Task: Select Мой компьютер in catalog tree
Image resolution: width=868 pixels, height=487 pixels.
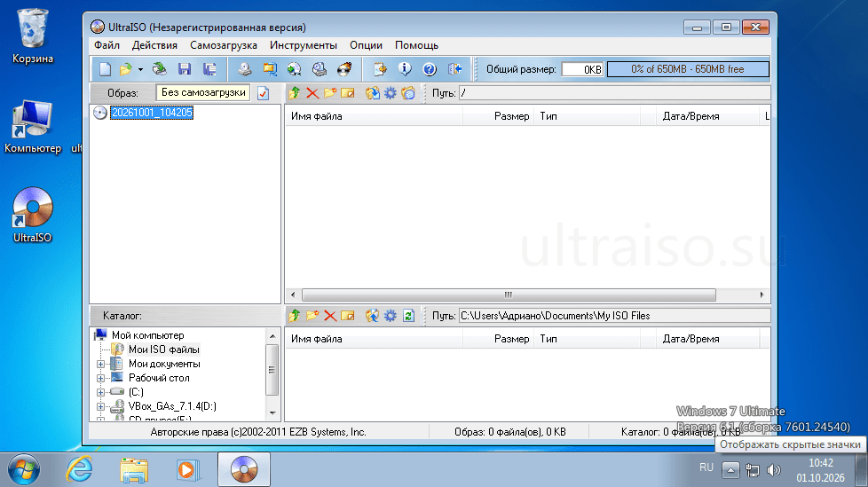Action: [148, 335]
